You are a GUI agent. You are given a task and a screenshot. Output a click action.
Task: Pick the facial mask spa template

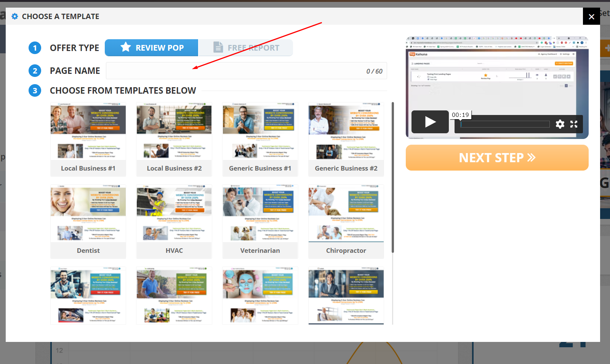[x=260, y=296]
